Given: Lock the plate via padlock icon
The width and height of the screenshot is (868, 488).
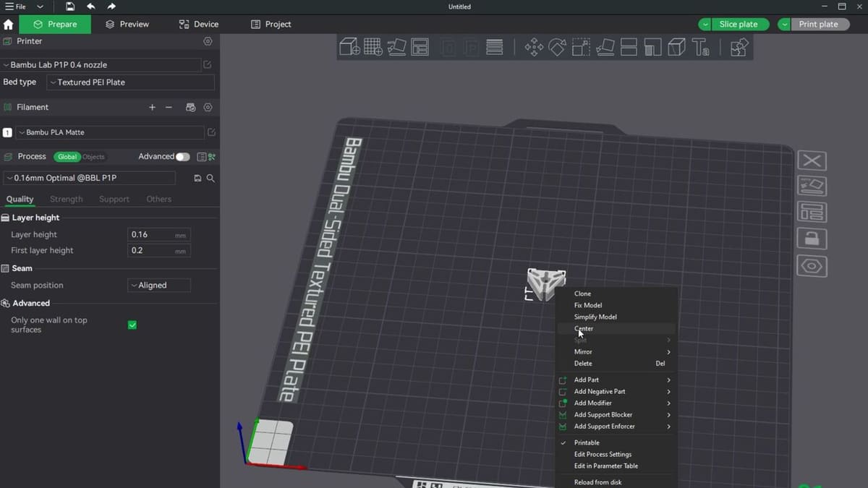Looking at the screenshot, I should click(x=812, y=238).
